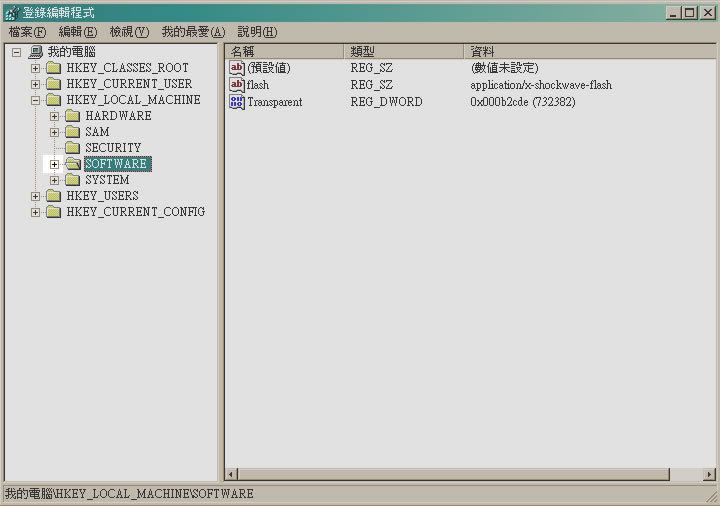Select the HKEY_CURRENT_USER key
The height and width of the screenshot is (506, 720).
coord(129,84)
